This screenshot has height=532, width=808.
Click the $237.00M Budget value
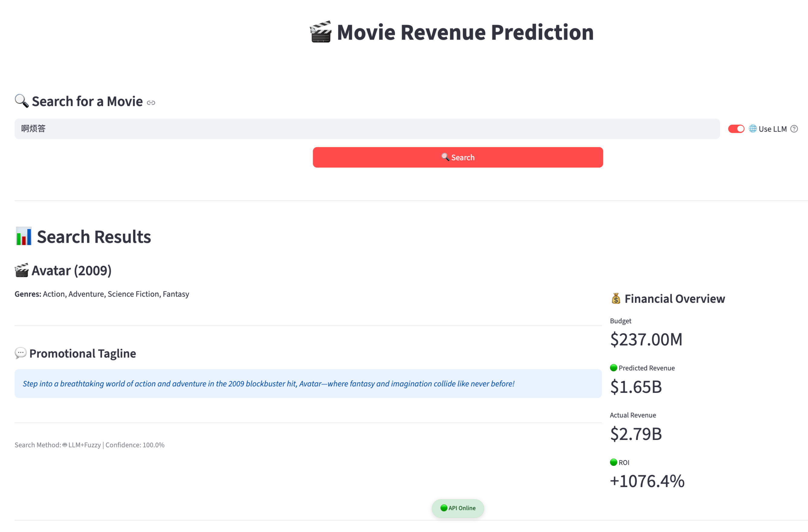[646, 339]
